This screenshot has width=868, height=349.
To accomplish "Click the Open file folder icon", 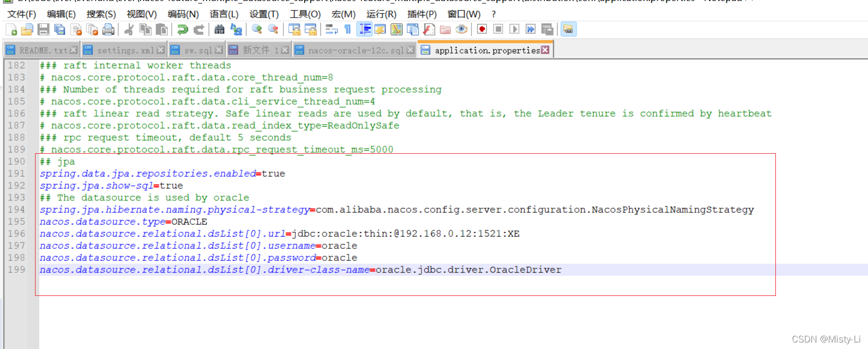I will [x=27, y=30].
